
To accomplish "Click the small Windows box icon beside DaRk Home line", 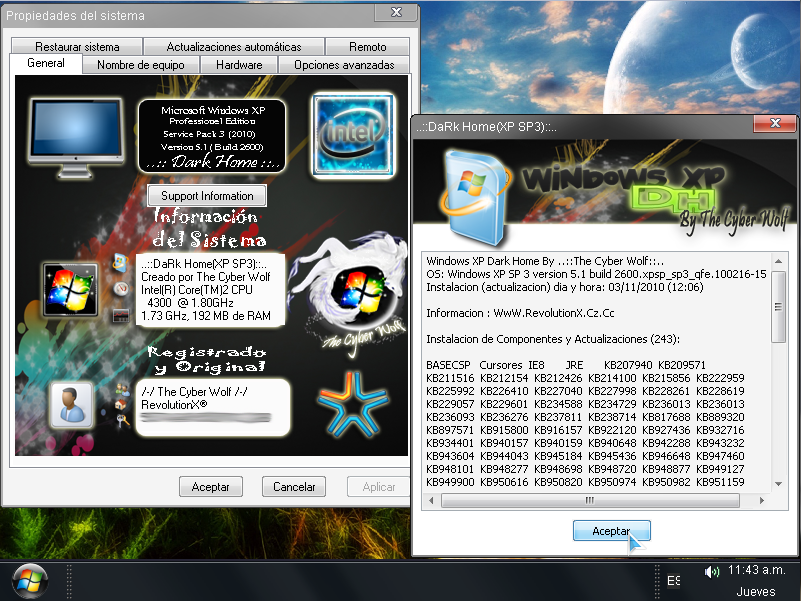I will pos(120,262).
